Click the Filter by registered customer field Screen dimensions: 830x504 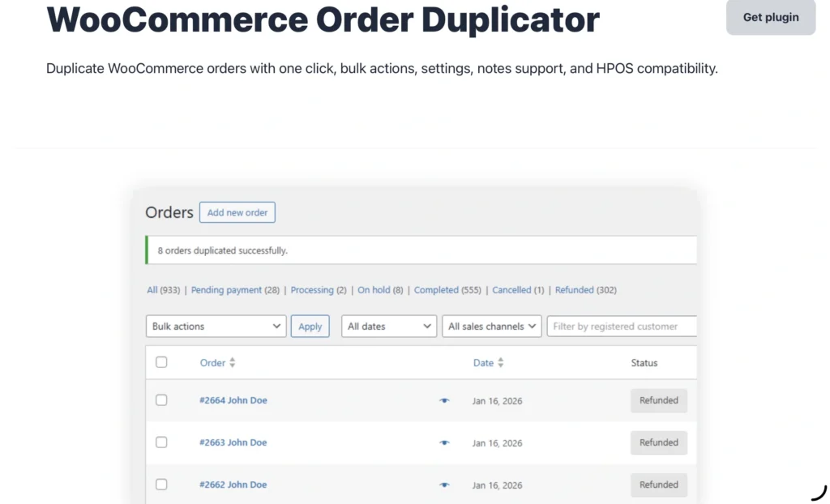tap(621, 327)
